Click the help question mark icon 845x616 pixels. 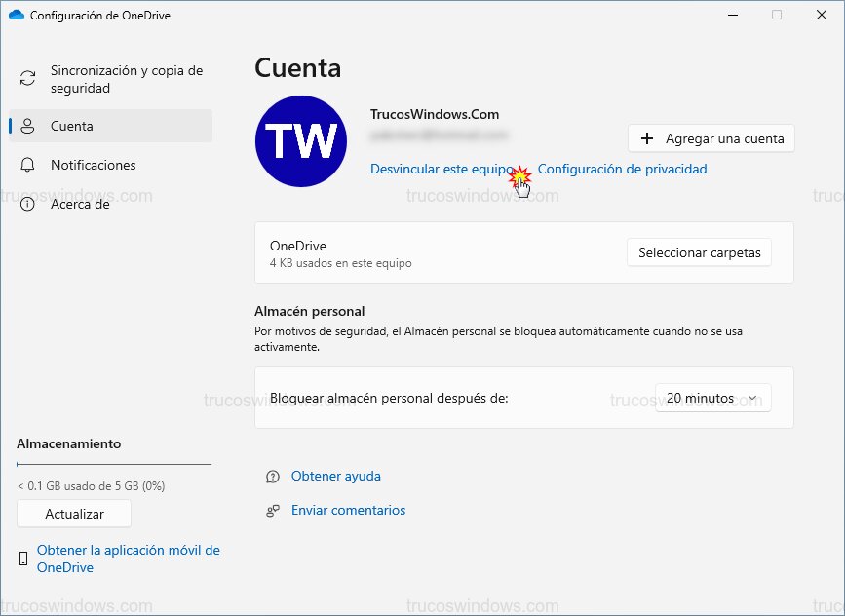pyautogui.click(x=273, y=477)
